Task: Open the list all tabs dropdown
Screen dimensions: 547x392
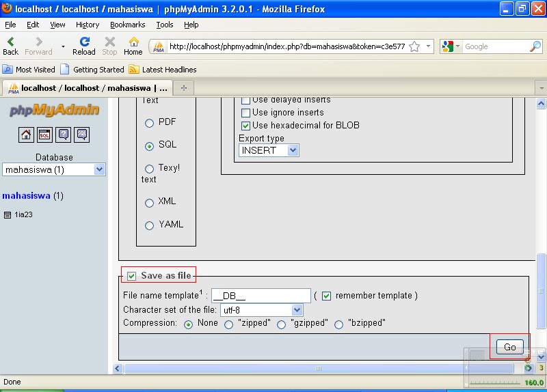Action: coord(541,88)
